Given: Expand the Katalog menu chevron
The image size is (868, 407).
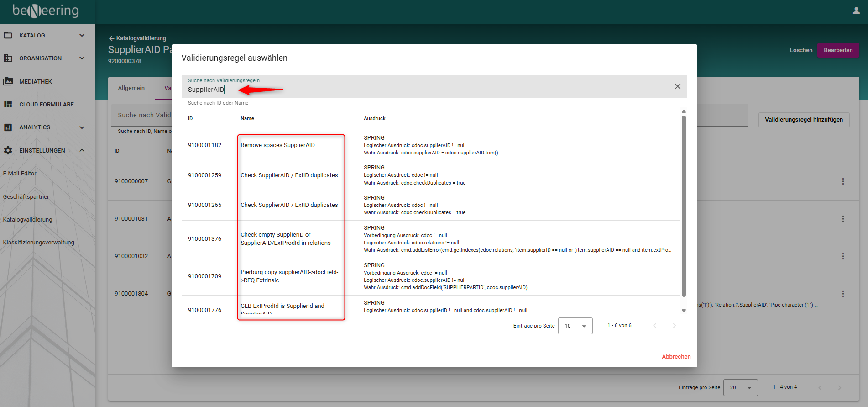Looking at the screenshot, I should point(82,35).
